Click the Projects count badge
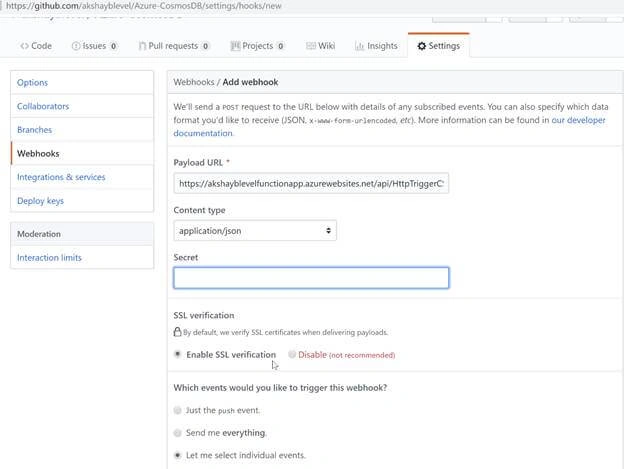The image size is (624, 469). 280,46
